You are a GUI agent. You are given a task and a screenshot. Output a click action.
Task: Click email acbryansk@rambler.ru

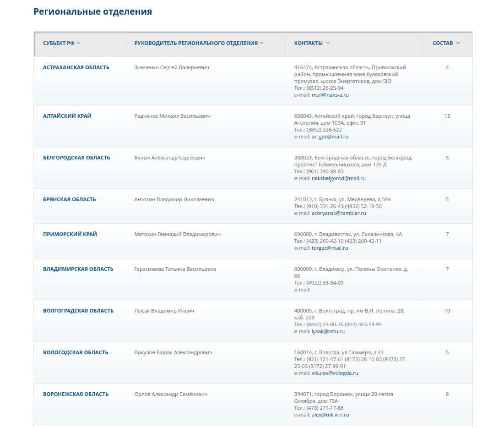click(339, 213)
